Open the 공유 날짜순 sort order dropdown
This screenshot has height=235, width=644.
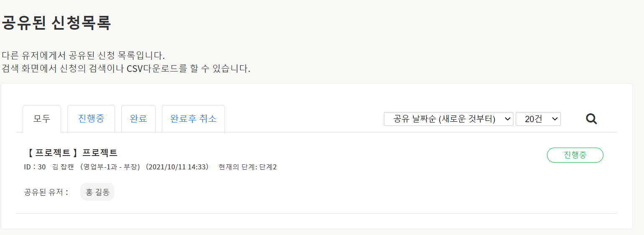tap(448, 119)
